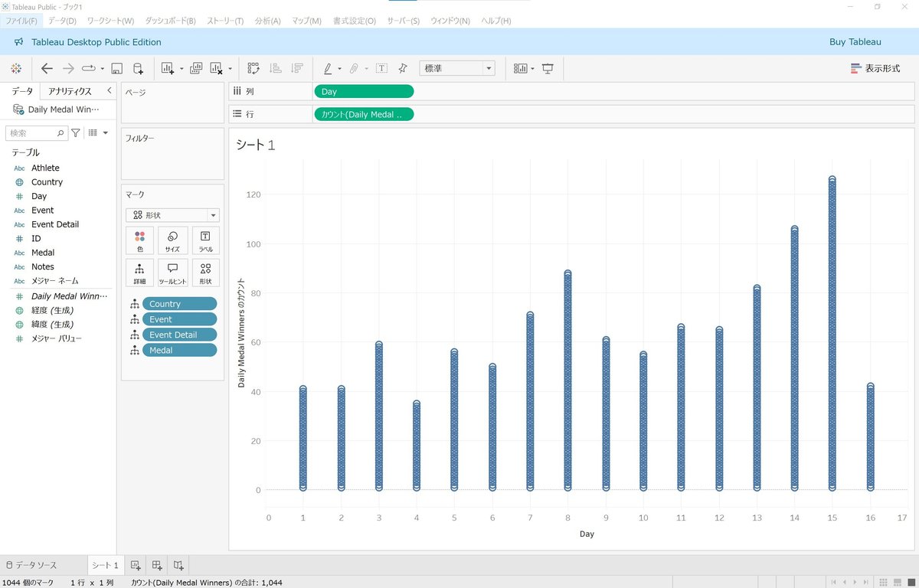The width and height of the screenshot is (919, 588).
Task: Collapse the data pane with the chevron
Action: point(109,90)
